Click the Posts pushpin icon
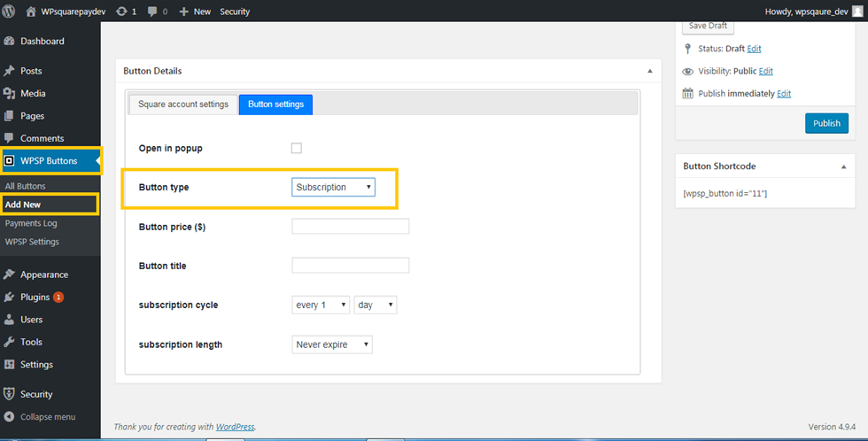Screen dimensions: 868x441 click(9, 71)
